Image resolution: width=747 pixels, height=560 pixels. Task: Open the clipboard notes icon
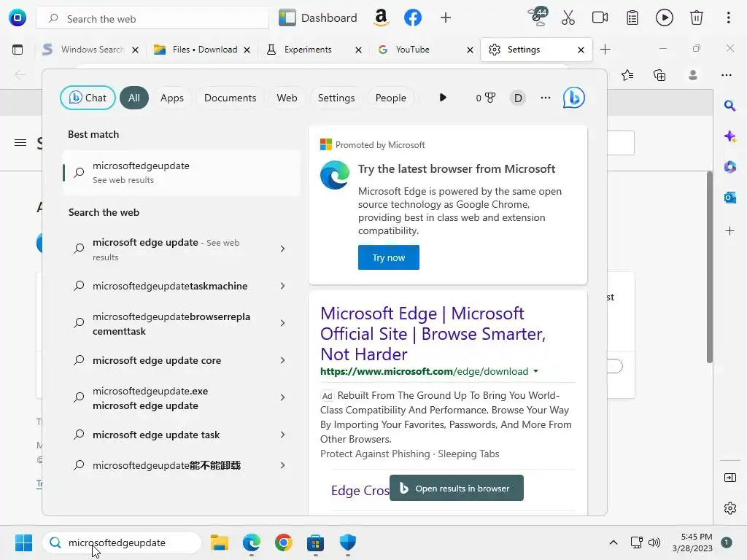[632, 17]
